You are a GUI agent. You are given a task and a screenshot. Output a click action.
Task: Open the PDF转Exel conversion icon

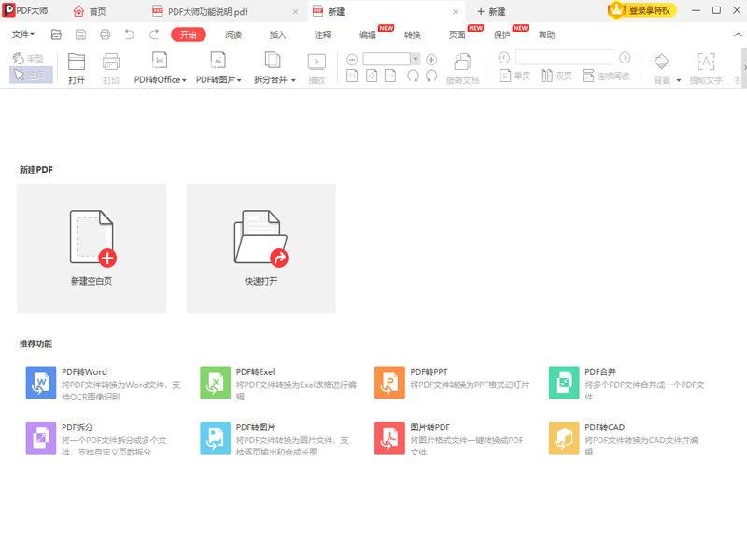[x=216, y=383]
